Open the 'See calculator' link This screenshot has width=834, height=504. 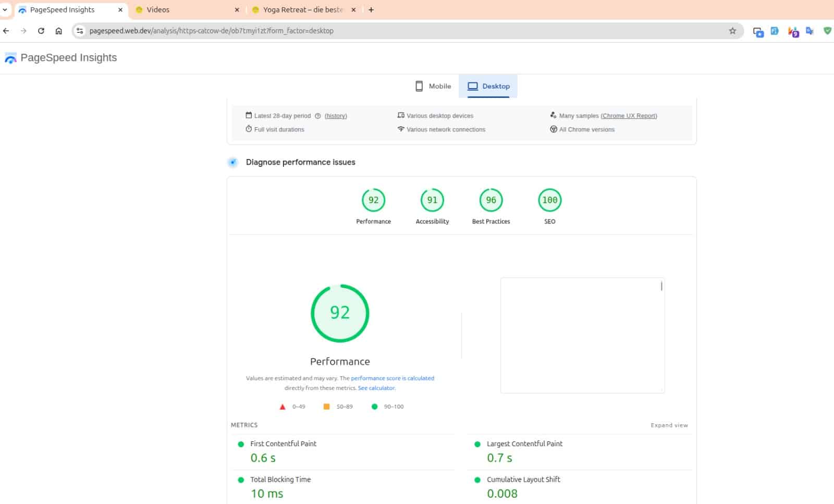(376, 388)
